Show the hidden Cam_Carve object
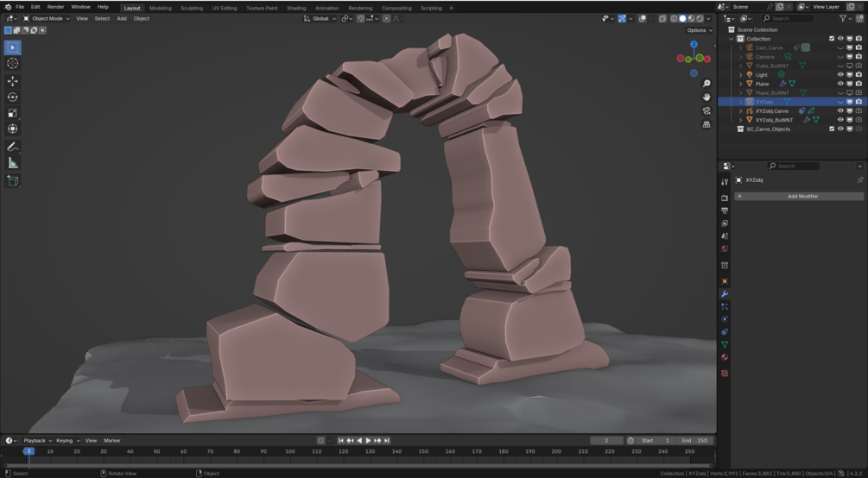 [840, 48]
